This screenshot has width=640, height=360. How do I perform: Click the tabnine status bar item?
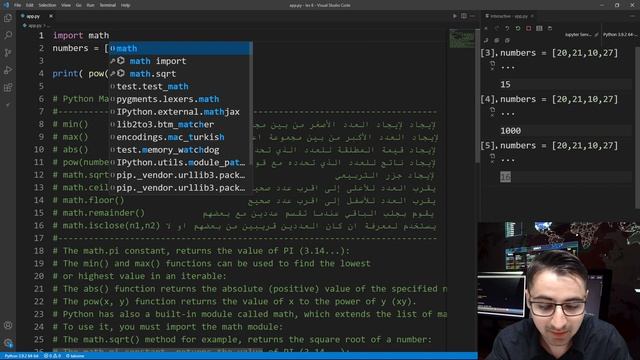pos(75,356)
